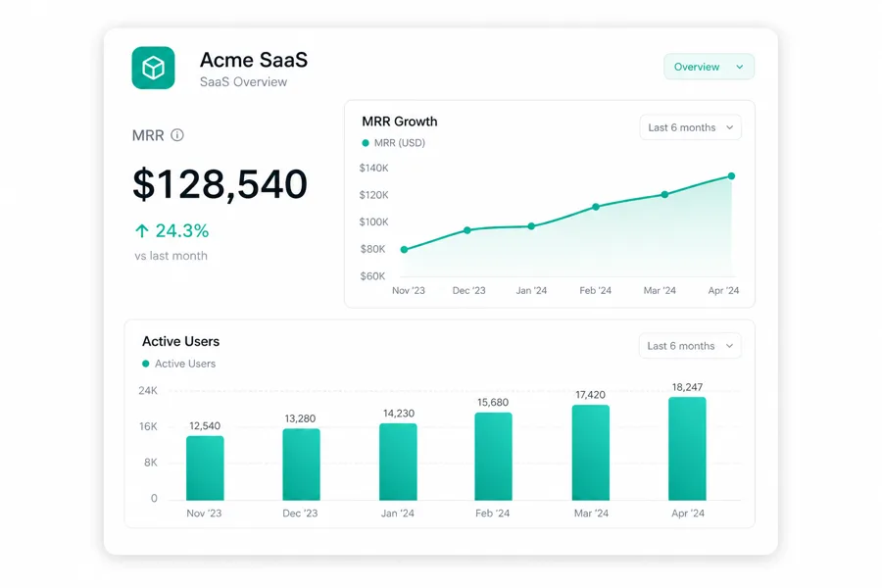This screenshot has height=588, width=882.
Task: Click the 18,247 bar value label
Action: click(x=687, y=387)
